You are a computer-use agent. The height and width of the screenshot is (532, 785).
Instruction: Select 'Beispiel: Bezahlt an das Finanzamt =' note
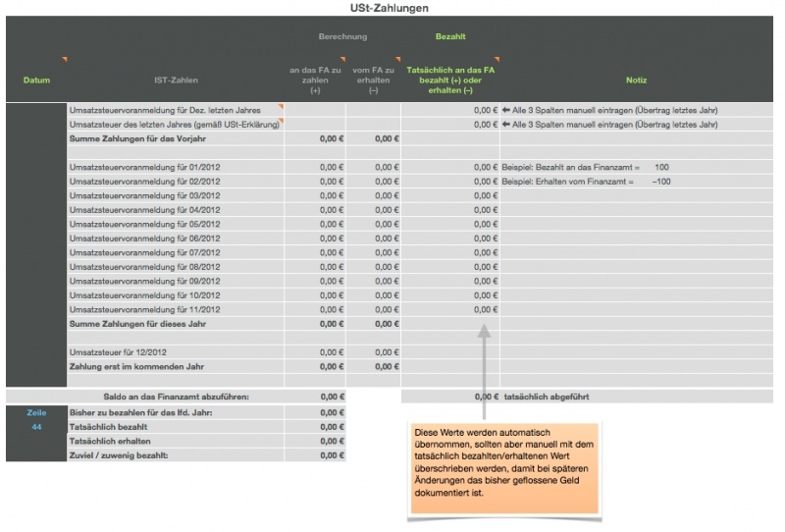(571, 167)
